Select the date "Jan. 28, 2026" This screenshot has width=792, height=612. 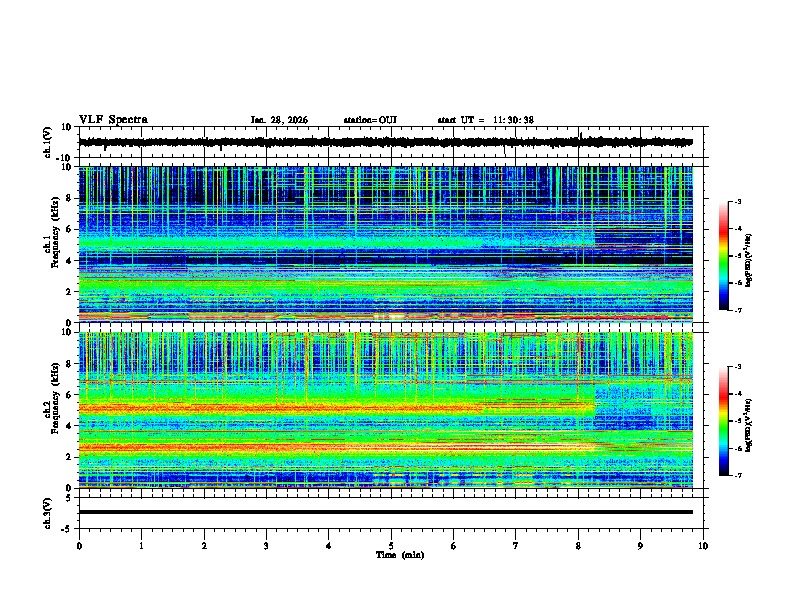pyautogui.click(x=279, y=120)
